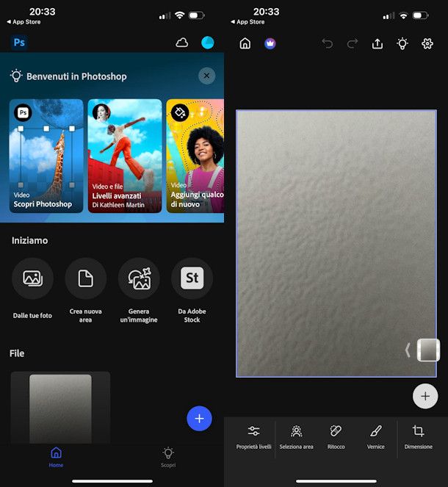The width and height of the screenshot is (448, 487).
Task: Open the cloud documents icon
Action: [x=182, y=43]
